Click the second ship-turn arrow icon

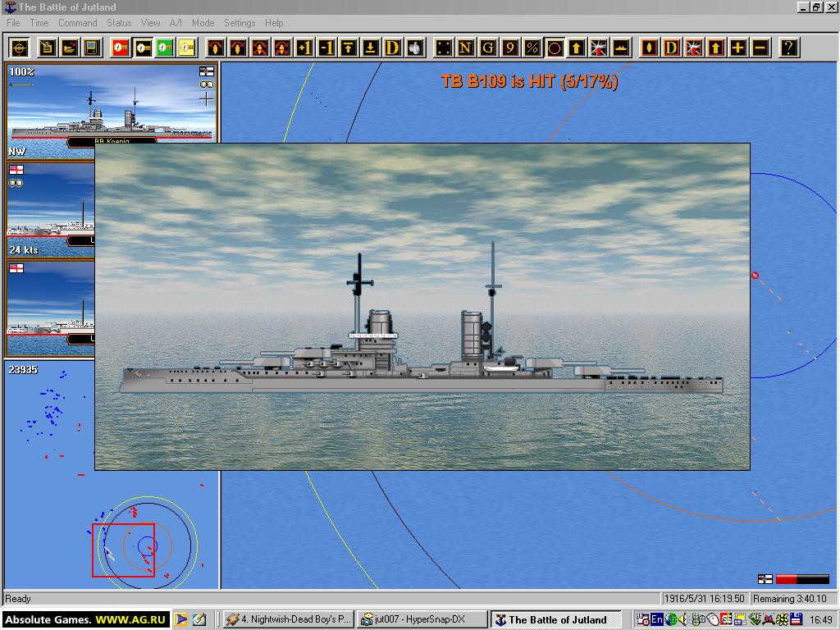click(x=238, y=48)
